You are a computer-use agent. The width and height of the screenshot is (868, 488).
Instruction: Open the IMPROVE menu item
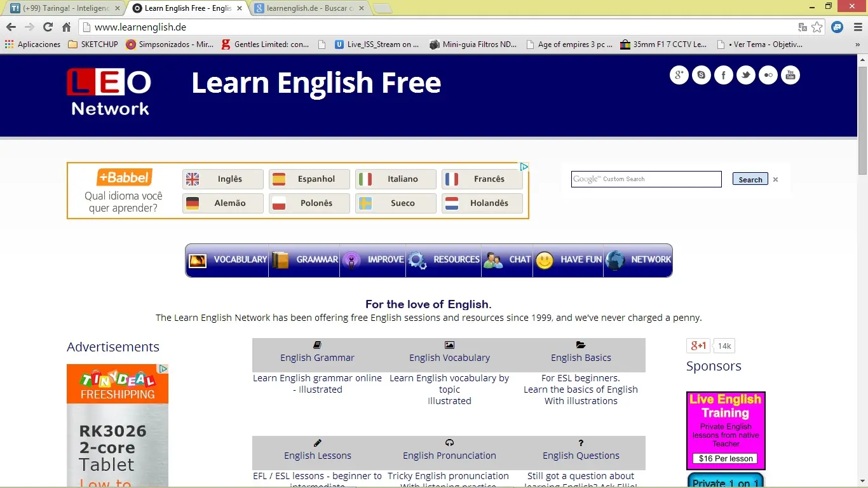tap(373, 260)
